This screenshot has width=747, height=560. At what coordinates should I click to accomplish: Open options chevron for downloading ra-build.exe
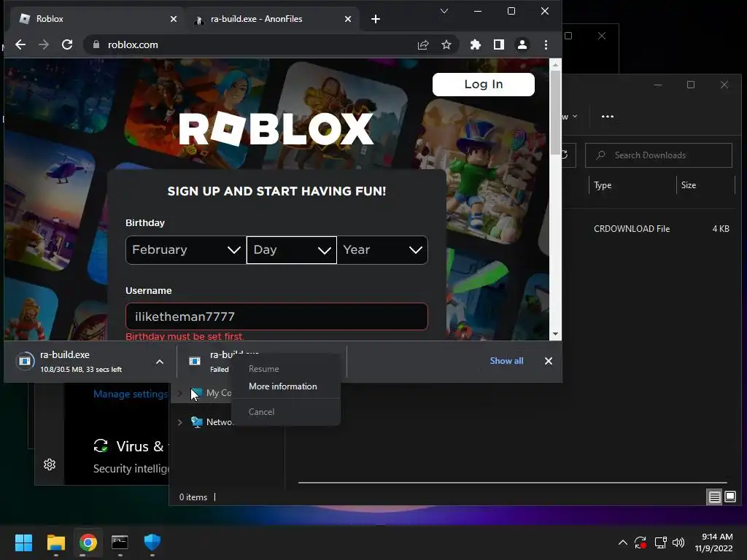tap(160, 362)
